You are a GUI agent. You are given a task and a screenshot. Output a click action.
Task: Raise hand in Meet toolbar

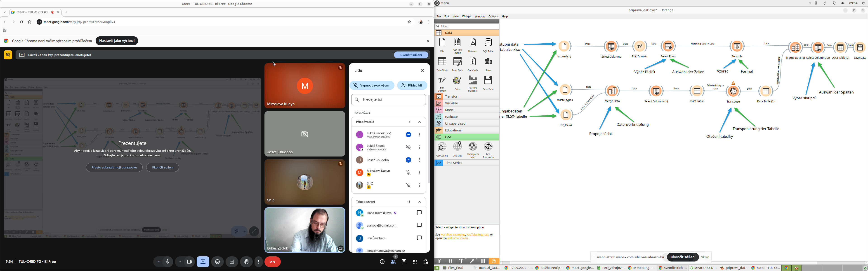pos(246,262)
